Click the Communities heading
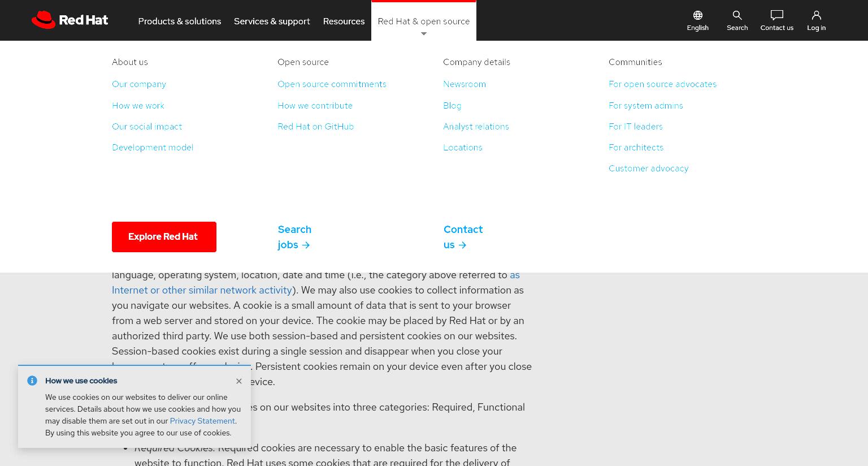 pyautogui.click(x=635, y=62)
